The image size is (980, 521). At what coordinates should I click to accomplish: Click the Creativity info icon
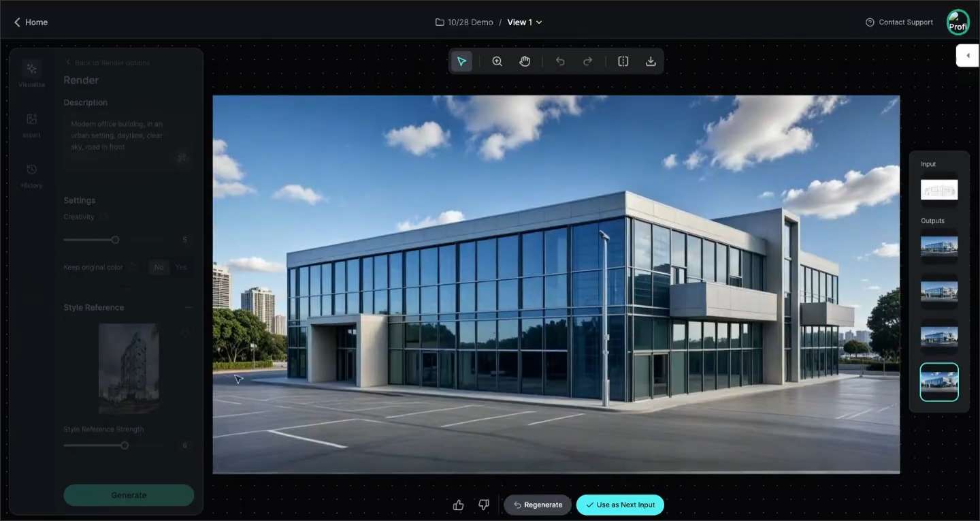click(x=103, y=217)
